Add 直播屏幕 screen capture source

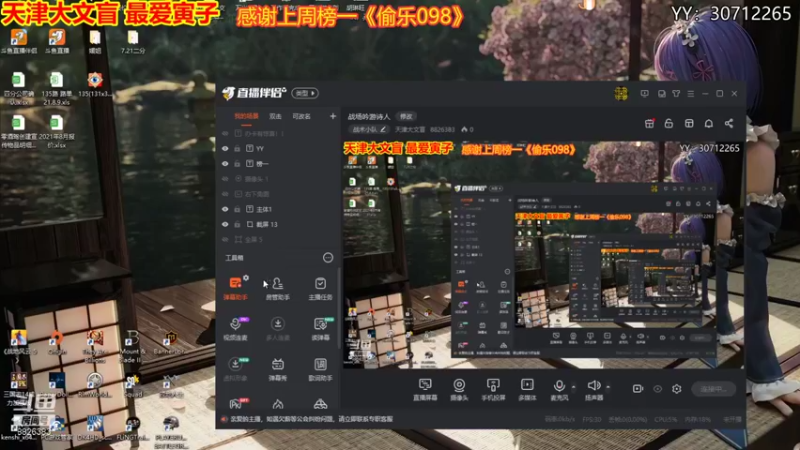(x=425, y=389)
